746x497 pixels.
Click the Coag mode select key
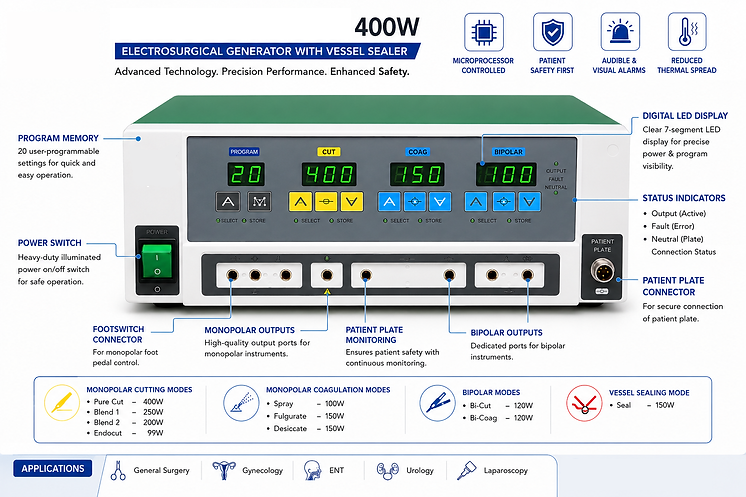[415, 202]
